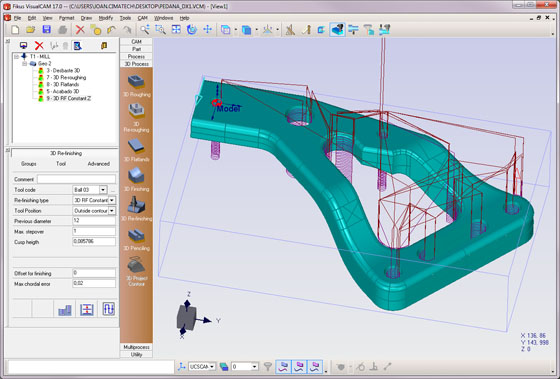
Task: Click the Multiprocess button
Action: pyautogui.click(x=136, y=347)
